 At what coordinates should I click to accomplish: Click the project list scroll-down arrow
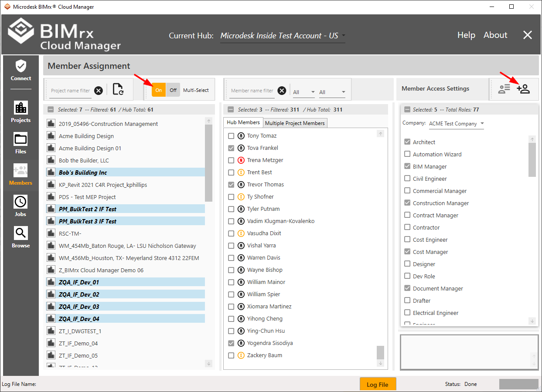coord(208,363)
